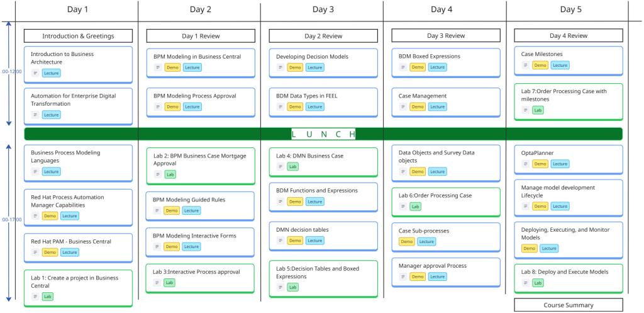Click description icon on Introduction to Business Architecture card
The height and width of the screenshot is (313, 644).
click(x=35, y=73)
